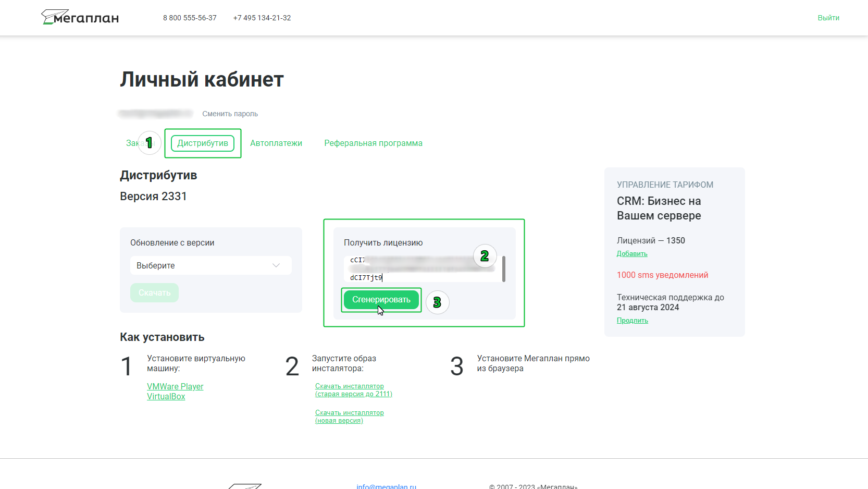Image resolution: width=868 pixels, height=489 pixels.
Task: Open the Реферальная программа tab
Action: (373, 143)
